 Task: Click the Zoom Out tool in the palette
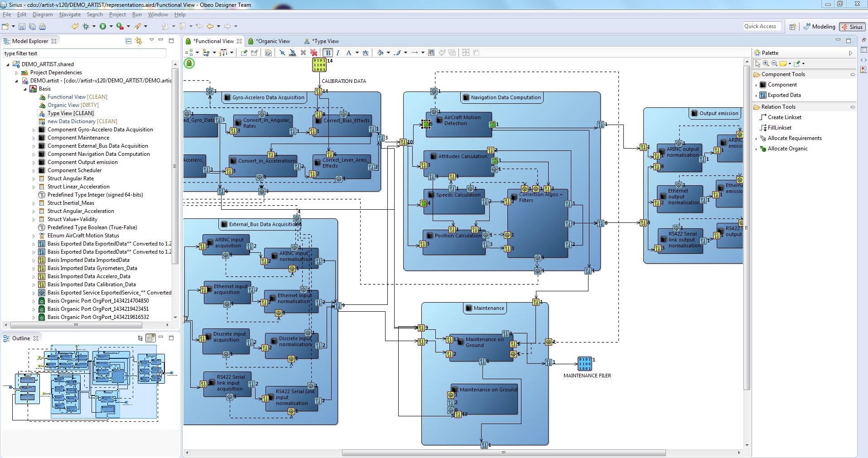[774, 63]
